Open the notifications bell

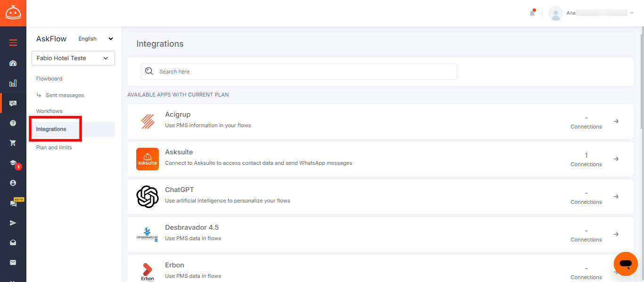(532, 13)
